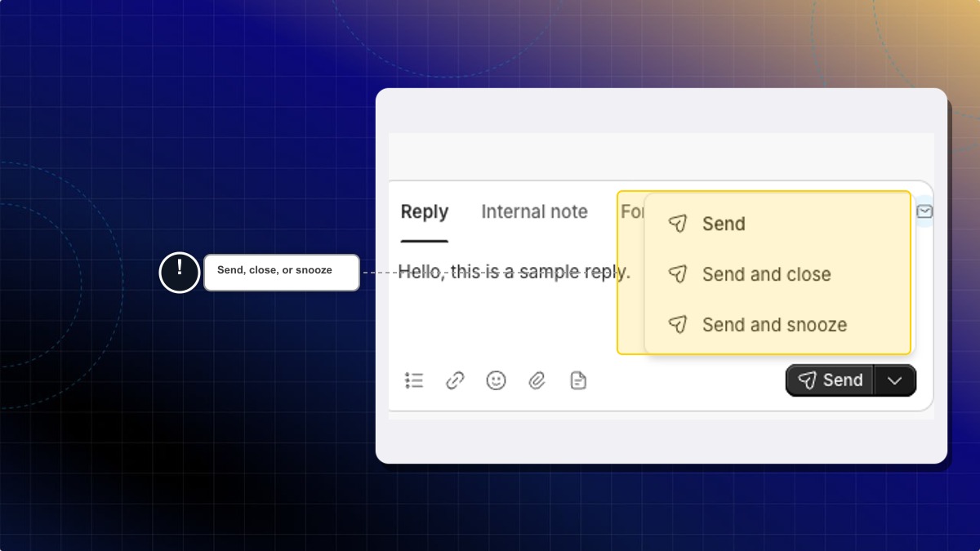Insert a hyperlink with the link icon
Image resolution: width=980 pixels, height=551 pixels.
pyautogui.click(x=455, y=380)
